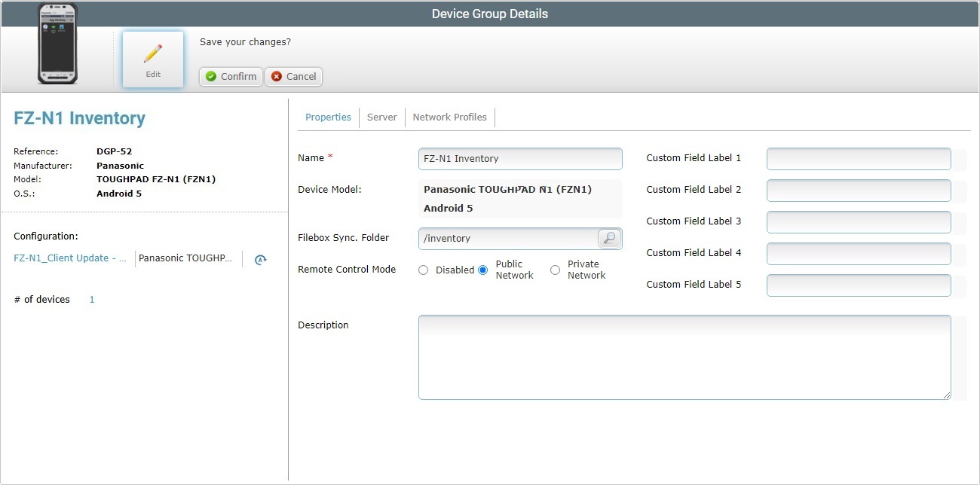Disable Remote Control Mode
This screenshot has height=485, width=980.
point(423,270)
